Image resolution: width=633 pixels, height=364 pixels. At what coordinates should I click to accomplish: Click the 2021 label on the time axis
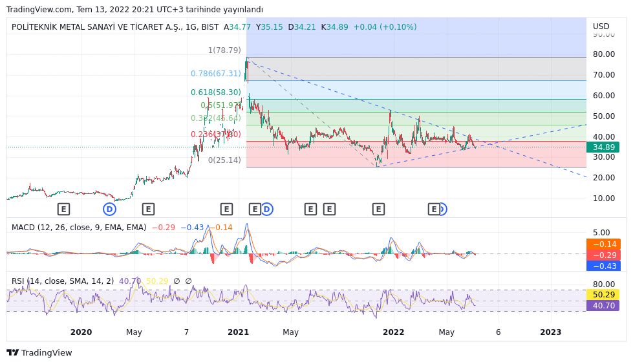(238, 332)
